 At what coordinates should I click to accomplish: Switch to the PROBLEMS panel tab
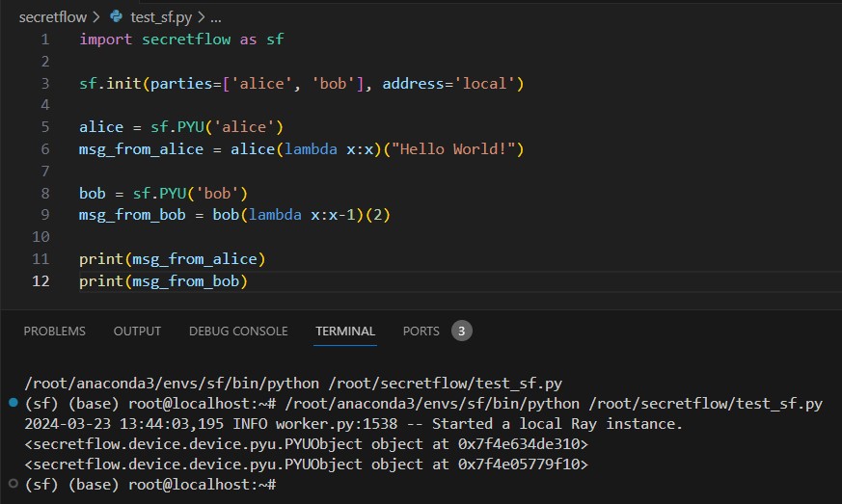pos(54,332)
